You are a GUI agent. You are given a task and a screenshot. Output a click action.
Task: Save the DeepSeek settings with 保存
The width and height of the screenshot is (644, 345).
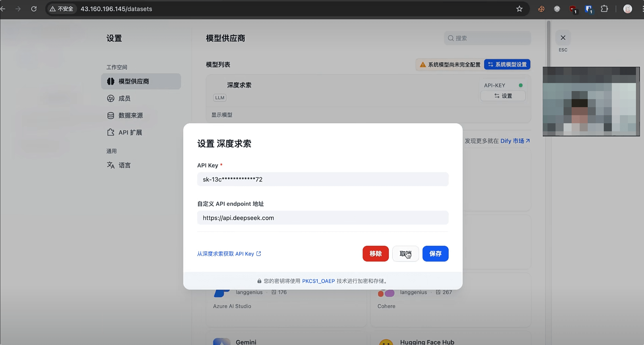point(435,254)
